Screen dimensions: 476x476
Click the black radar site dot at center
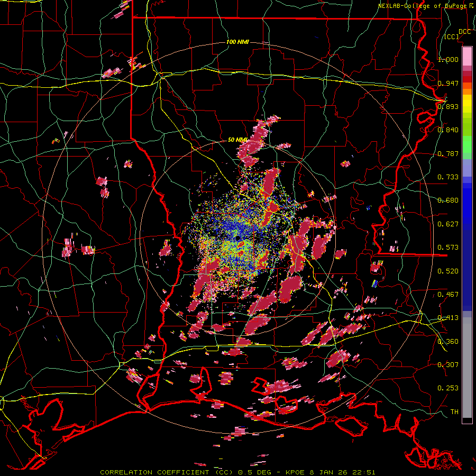point(239,238)
